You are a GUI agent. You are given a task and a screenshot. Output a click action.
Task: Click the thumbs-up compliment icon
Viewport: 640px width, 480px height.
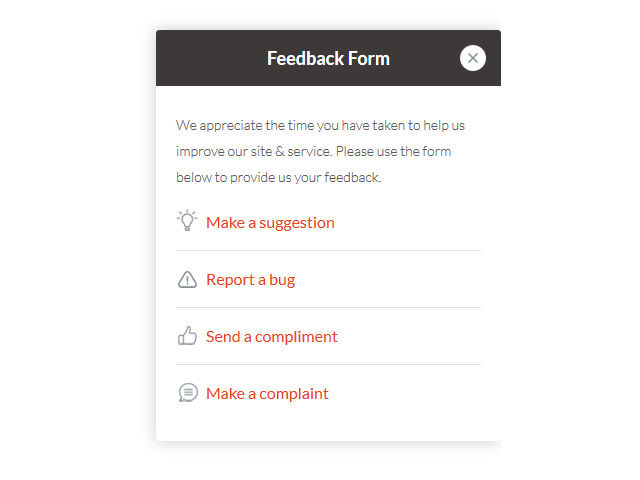pos(187,336)
